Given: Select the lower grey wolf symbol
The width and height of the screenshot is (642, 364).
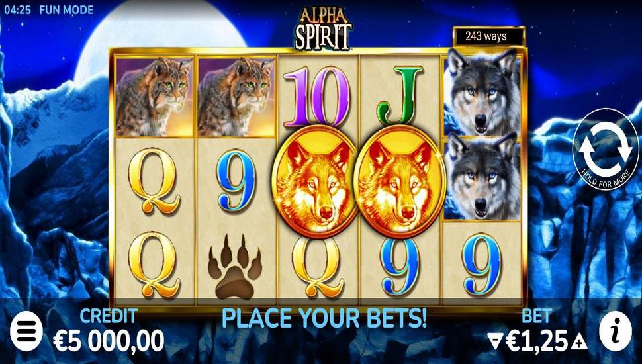Looking at the screenshot, I should (482, 177).
